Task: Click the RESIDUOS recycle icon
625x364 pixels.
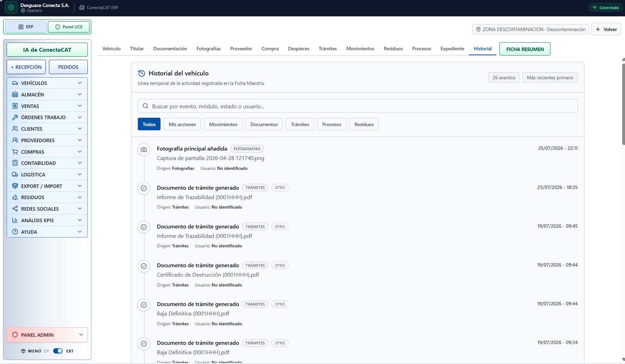Action: coord(15,197)
